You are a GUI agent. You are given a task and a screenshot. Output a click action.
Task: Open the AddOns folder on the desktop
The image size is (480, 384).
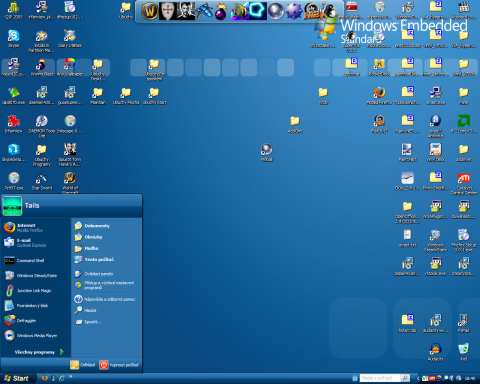(295, 124)
